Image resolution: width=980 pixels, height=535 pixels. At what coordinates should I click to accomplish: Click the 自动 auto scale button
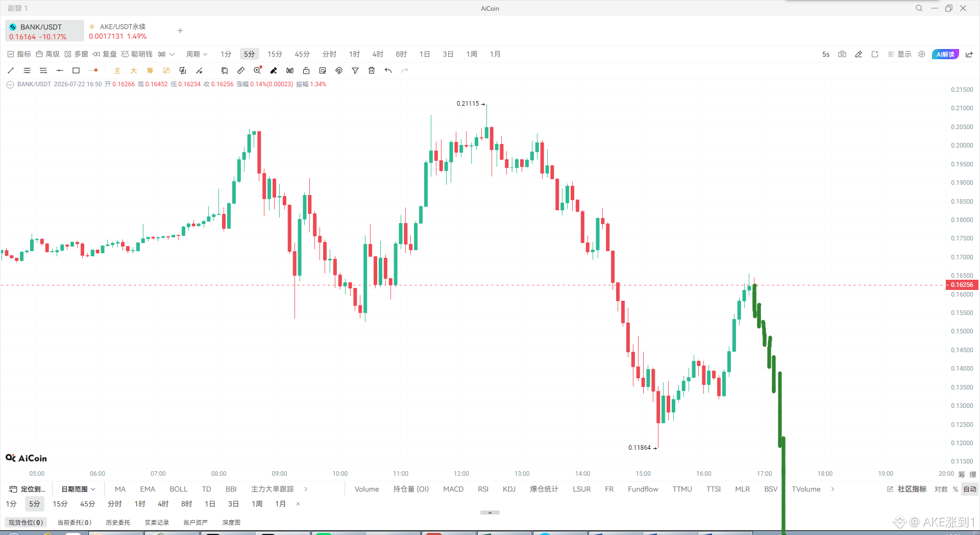(x=970, y=489)
